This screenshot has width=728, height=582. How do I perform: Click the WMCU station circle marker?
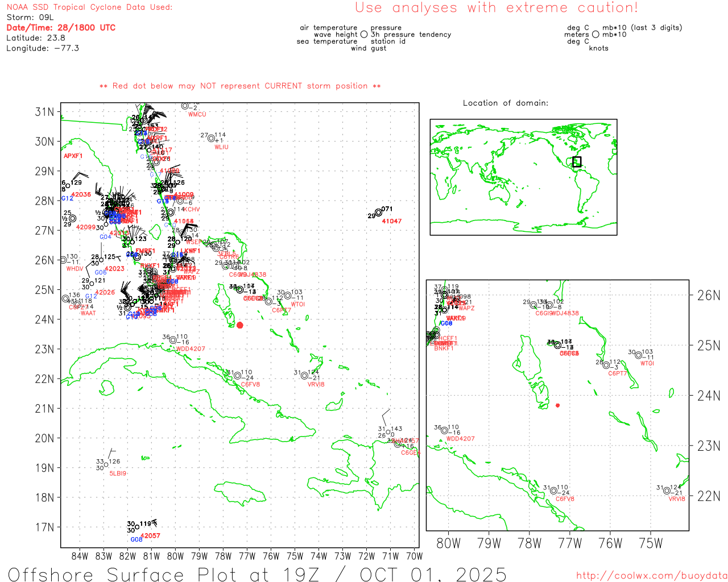[185, 106]
